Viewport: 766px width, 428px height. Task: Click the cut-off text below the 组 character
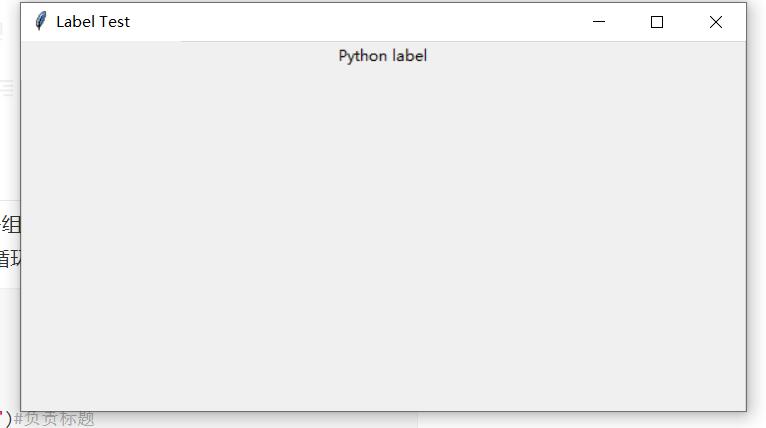coord(10,258)
